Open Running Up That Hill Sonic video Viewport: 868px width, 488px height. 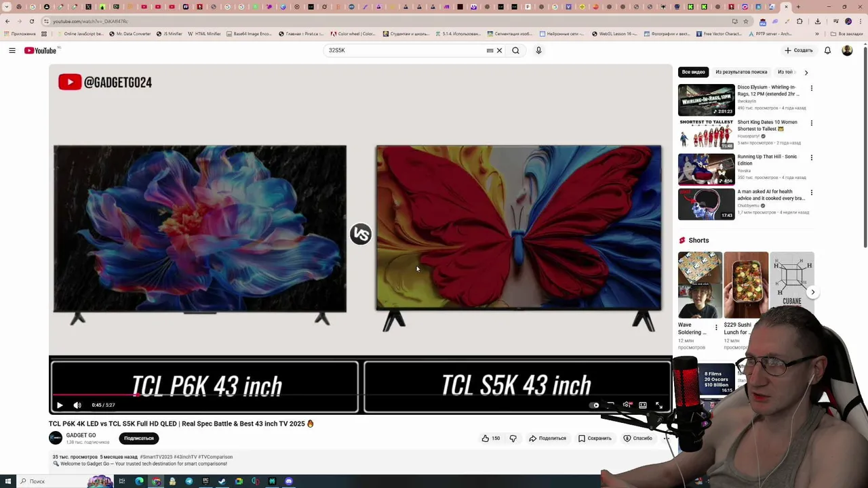(706, 169)
